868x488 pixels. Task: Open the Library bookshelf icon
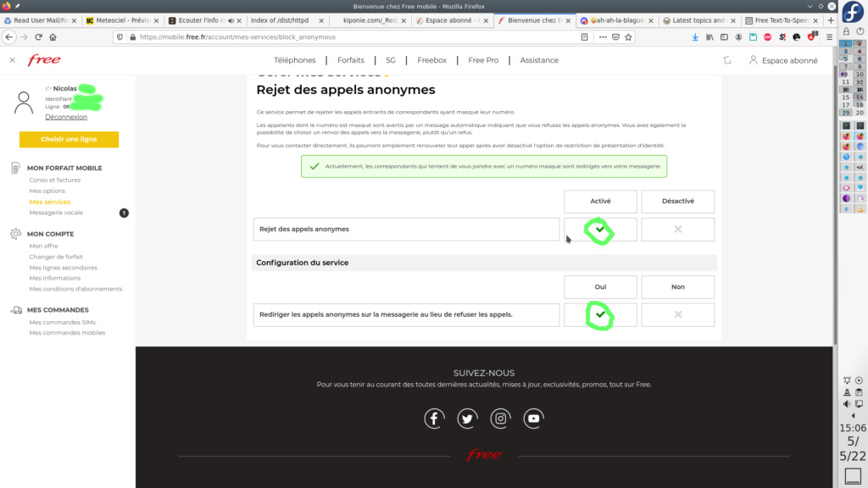(709, 37)
